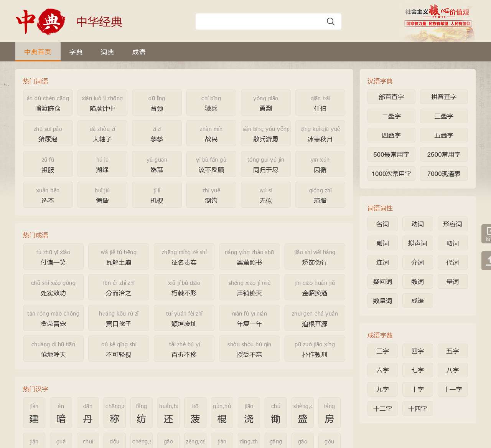The width and height of the screenshot is (491, 448).
Task: Click the 拼音查字 button
Action: pos(443,97)
